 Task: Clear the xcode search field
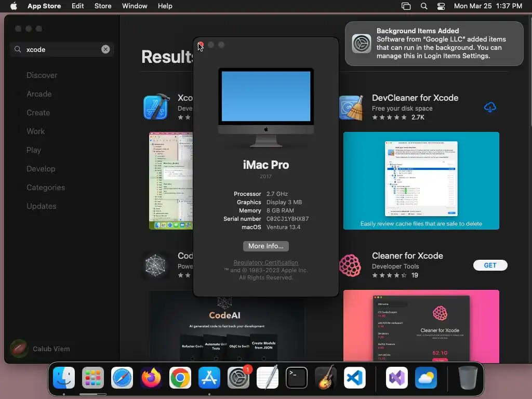pyautogui.click(x=105, y=49)
